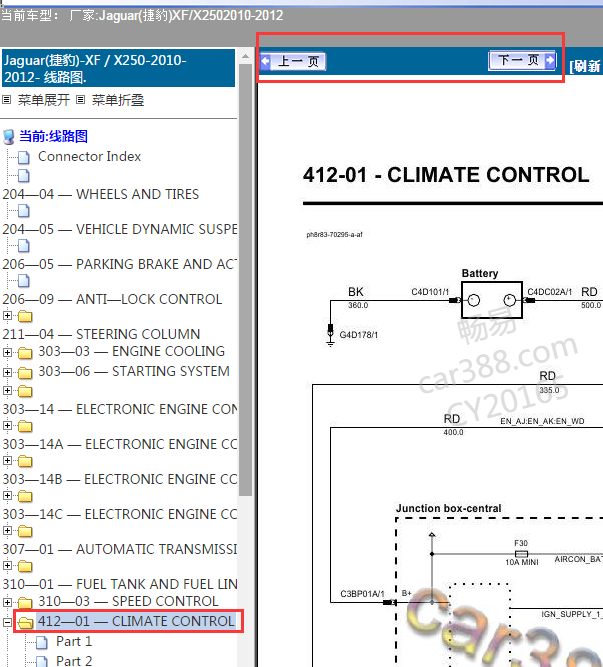Click the 当前车型 Jaguar XF/X250 title text
The width and height of the screenshot is (603, 667).
(142, 16)
